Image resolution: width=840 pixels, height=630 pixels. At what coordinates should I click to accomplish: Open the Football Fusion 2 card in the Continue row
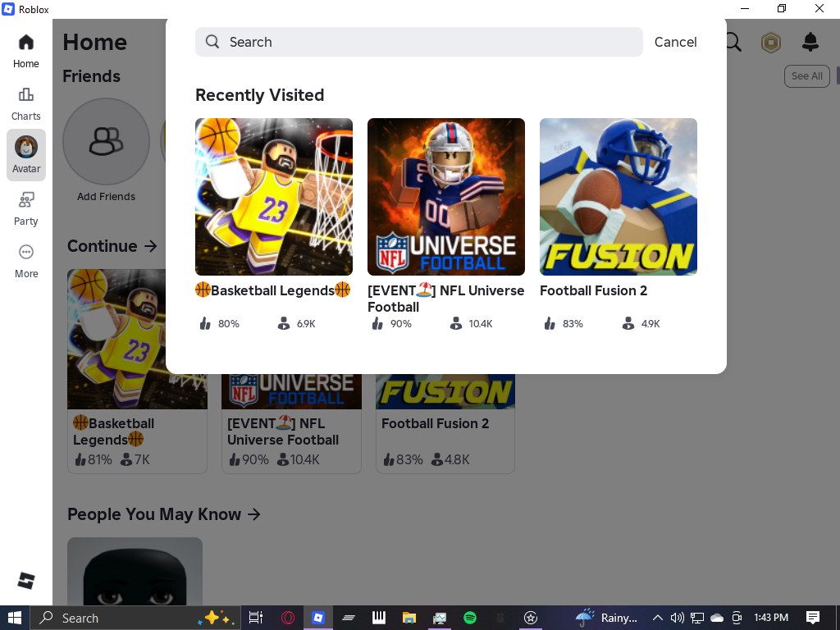point(445,423)
